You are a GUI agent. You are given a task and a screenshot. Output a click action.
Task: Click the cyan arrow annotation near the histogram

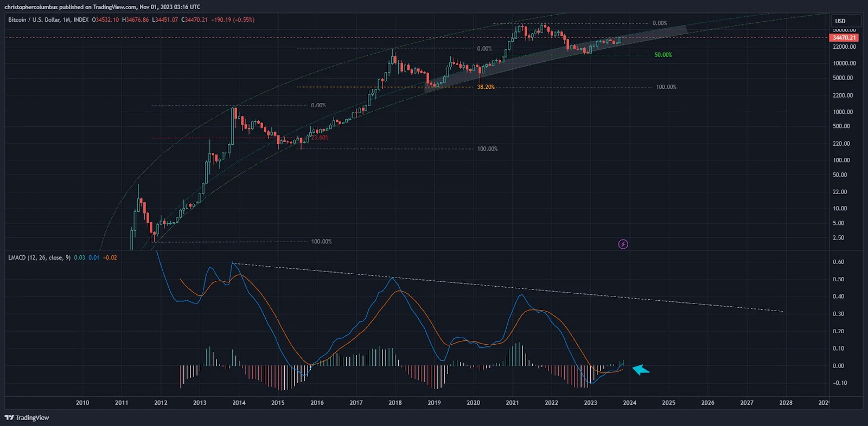click(641, 370)
